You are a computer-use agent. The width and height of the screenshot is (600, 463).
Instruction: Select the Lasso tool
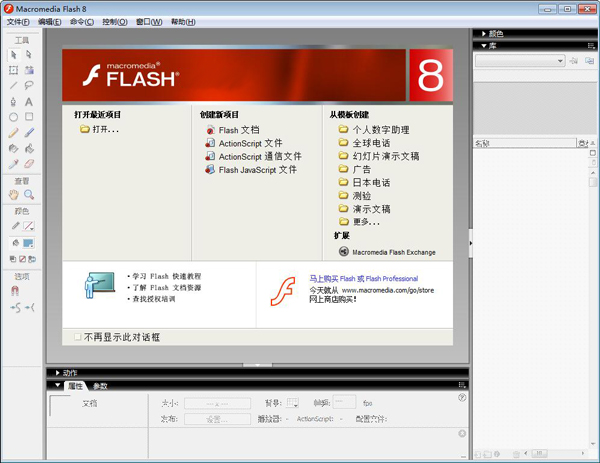[x=29, y=85]
